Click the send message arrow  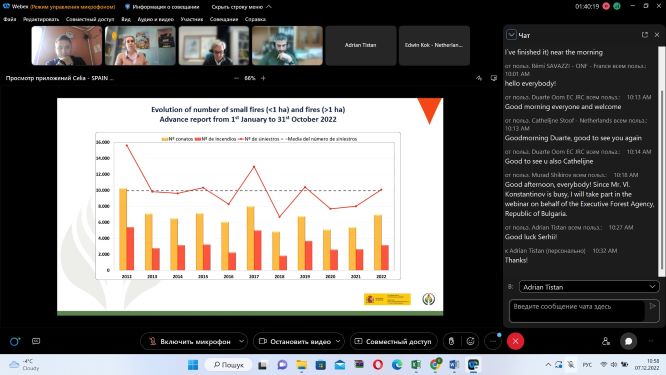point(652,306)
